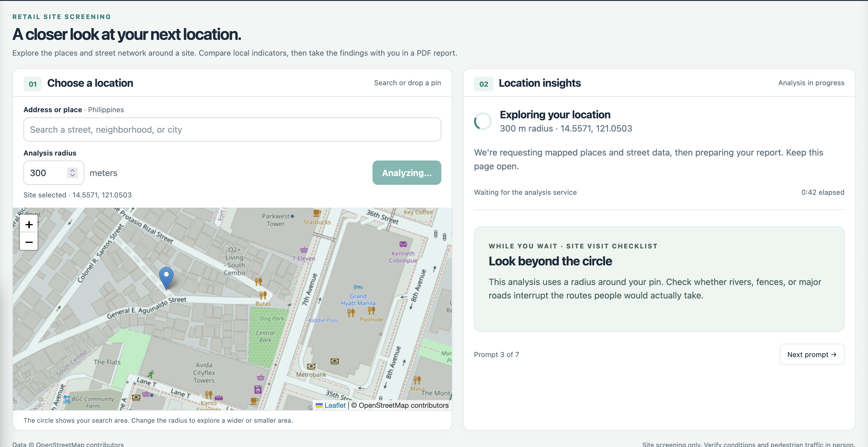This screenshot has width=868, height=447.
Task: Click the Avida Cityflex Towers label
Action: tap(204, 373)
